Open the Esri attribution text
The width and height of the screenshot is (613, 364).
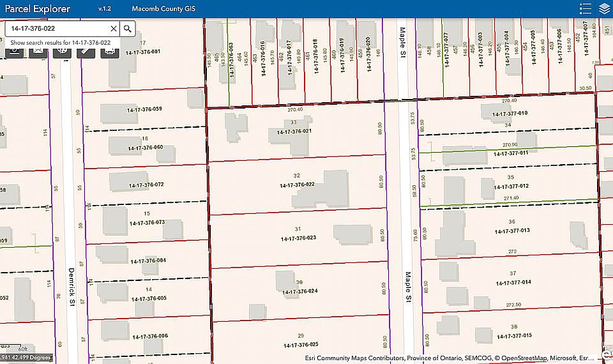pos(450,358)
